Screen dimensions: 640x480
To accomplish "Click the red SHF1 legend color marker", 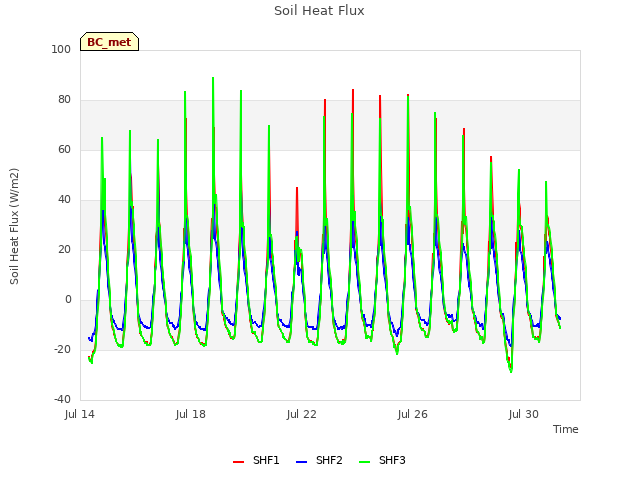I will (238, 462).
